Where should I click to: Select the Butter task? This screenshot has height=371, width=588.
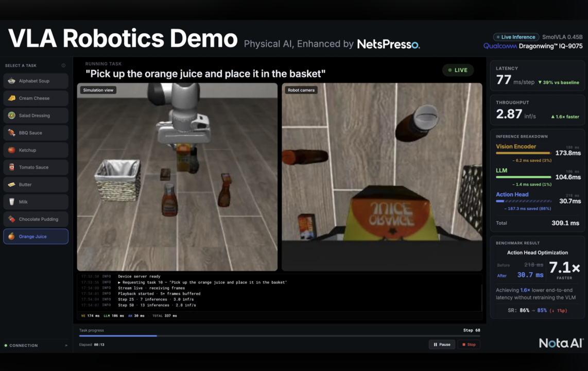pos(36,184)
